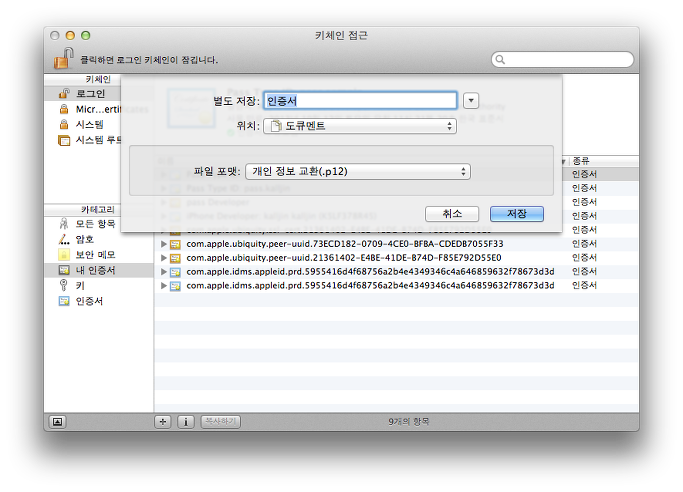
Task: Click the 모든 항목 category icon
Action: pyautogui.click(x=64, y=224)
